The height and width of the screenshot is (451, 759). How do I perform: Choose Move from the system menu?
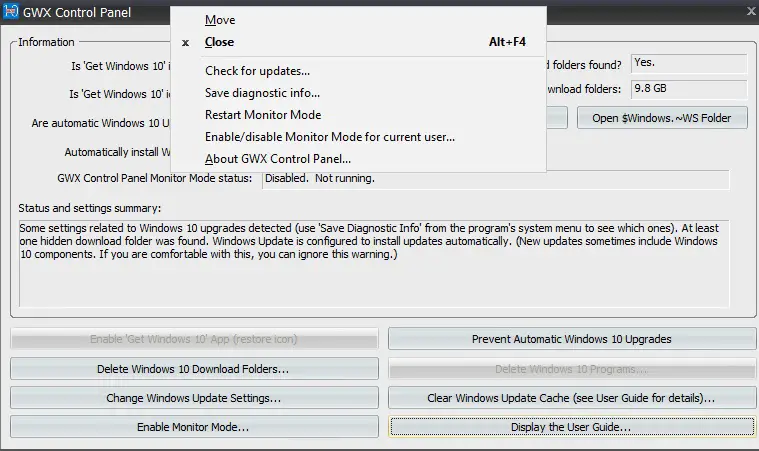pyautogui.click(x=358, y=20)
